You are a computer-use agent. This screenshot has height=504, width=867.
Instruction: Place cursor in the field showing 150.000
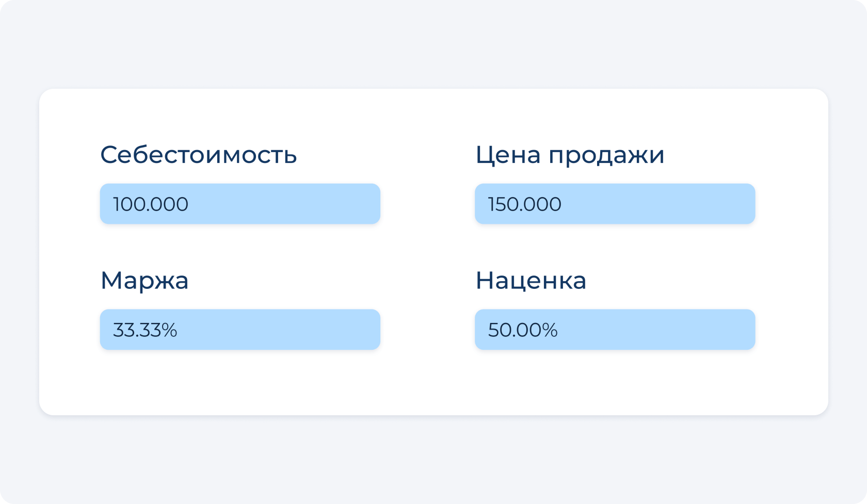pos(615,204)
